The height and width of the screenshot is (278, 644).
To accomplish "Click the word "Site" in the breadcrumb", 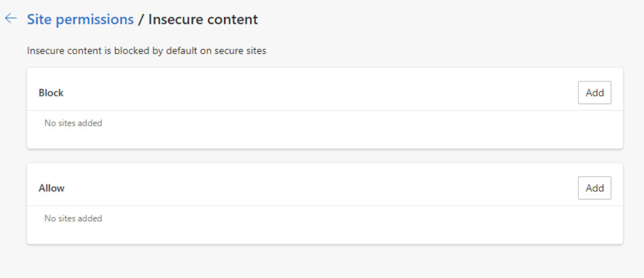I will point(39,19).
